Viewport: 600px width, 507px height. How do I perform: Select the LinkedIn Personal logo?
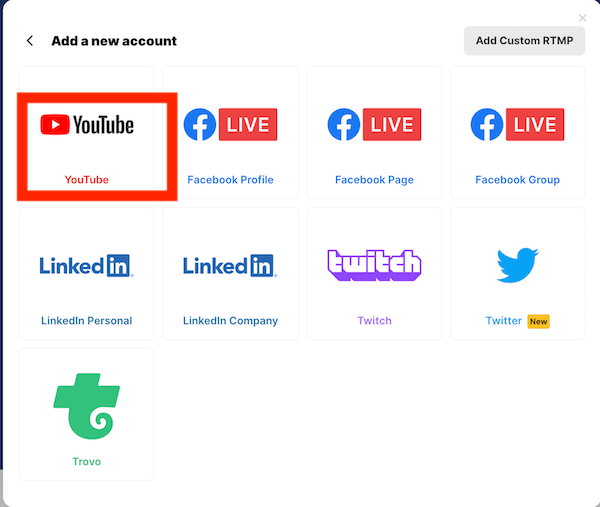(86, 265)
